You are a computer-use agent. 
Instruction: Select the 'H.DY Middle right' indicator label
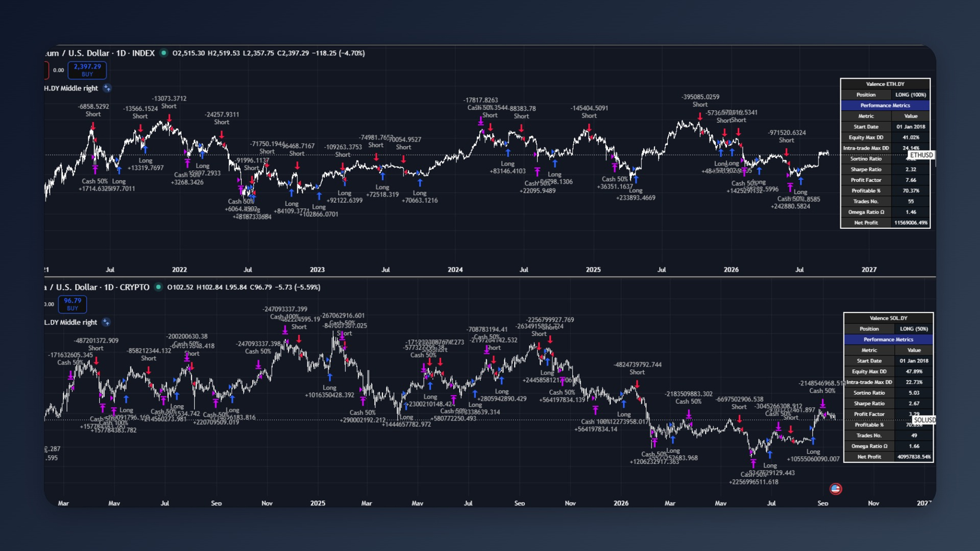click(x=71, y=88)
